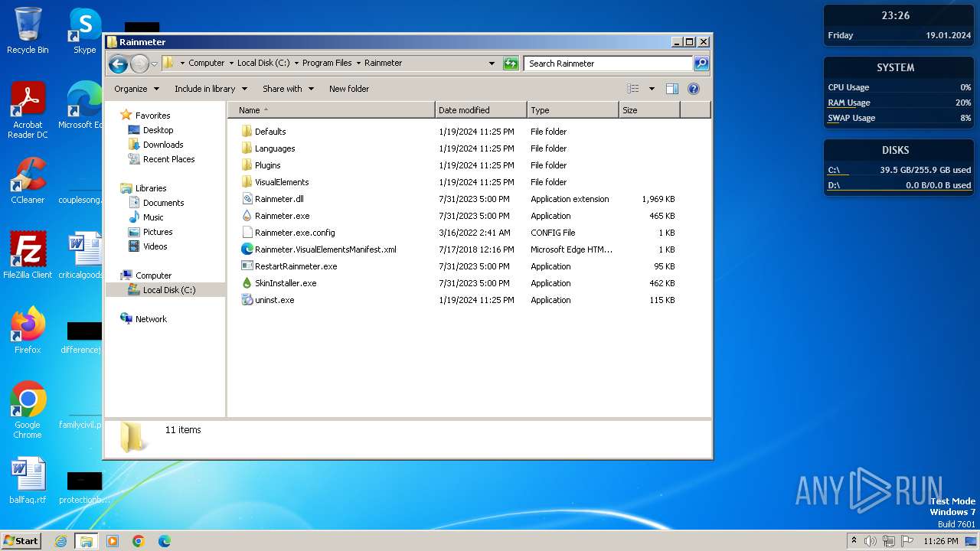Select Rainmeter.exe application icon
This screenshot has height=551, width=980.
click(x=247, y=216)
